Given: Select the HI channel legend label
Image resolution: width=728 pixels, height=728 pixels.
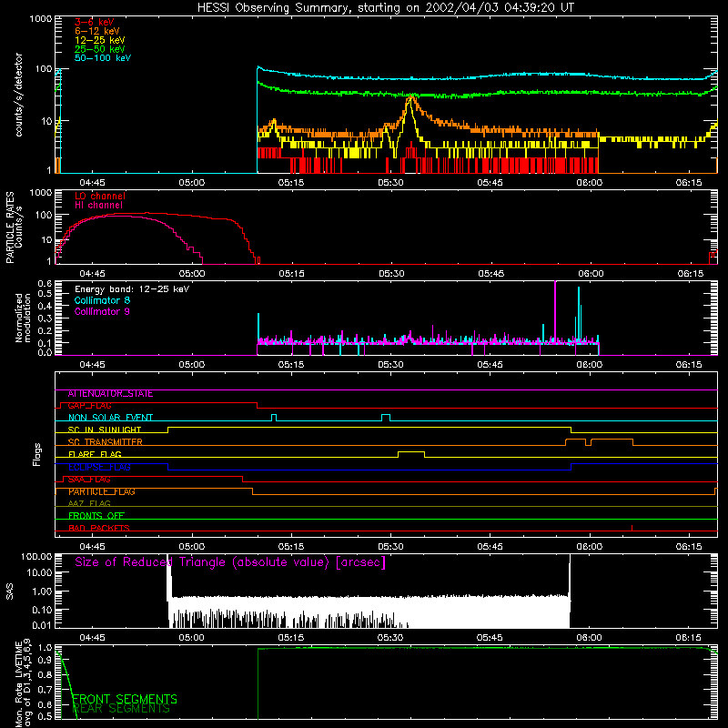Looking at the screenshot, I should 99,206.
